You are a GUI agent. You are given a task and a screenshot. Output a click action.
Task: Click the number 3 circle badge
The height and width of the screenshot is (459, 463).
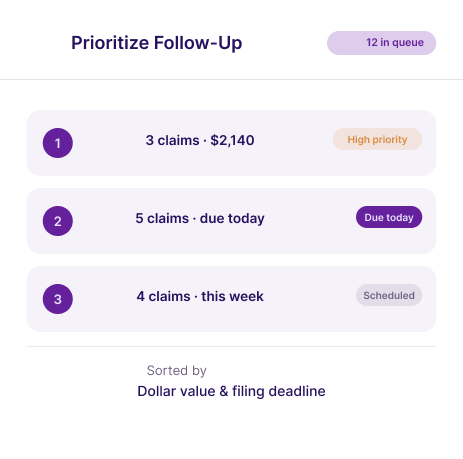58,299
